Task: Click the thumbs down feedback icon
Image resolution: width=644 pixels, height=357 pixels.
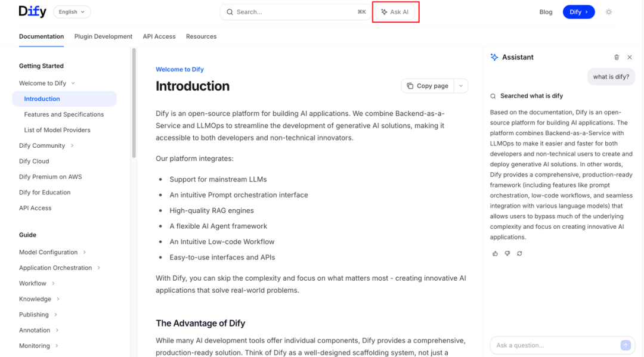Action: click(507, 253)
